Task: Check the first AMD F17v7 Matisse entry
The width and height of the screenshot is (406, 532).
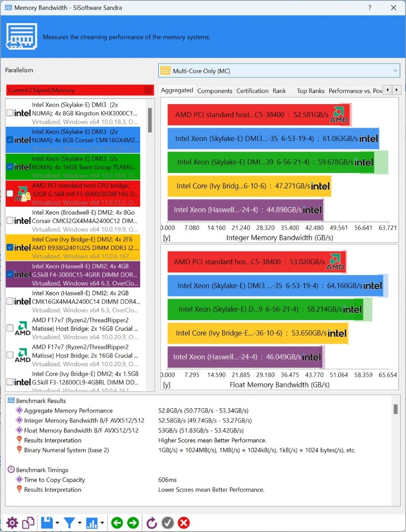Action: [10, 328]
